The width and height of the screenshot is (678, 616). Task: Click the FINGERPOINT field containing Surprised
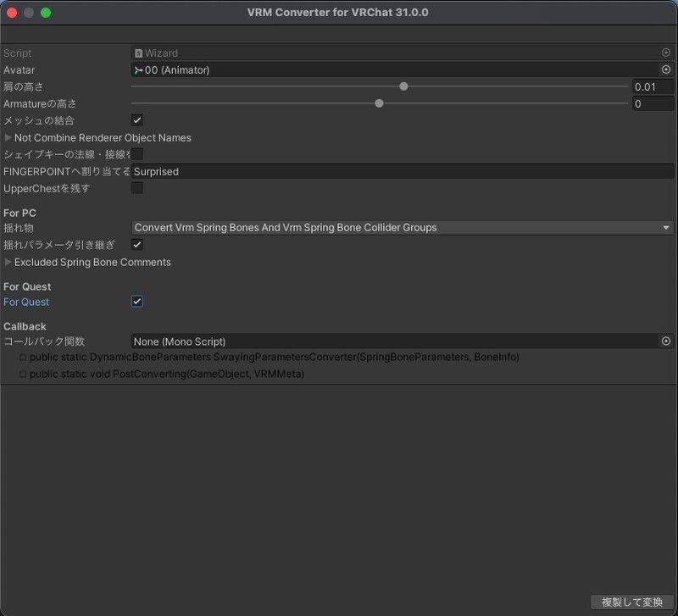(x=402, y=172)
